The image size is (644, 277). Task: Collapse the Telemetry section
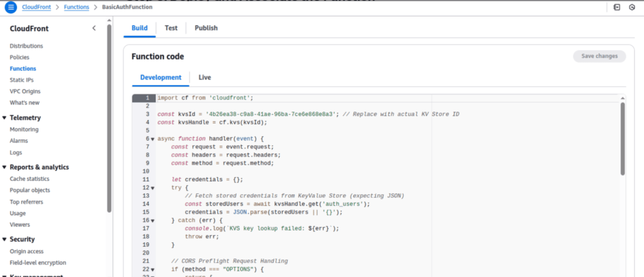[5, 118]
